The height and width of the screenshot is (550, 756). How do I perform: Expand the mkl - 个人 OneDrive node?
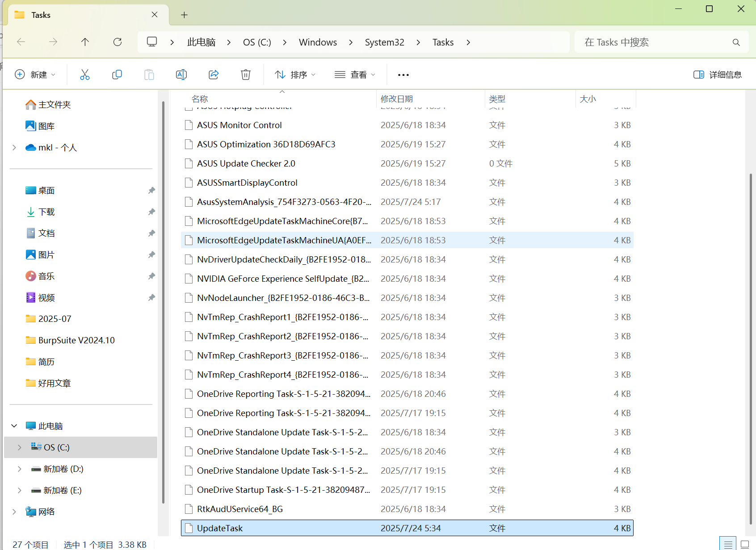[14, 147]
